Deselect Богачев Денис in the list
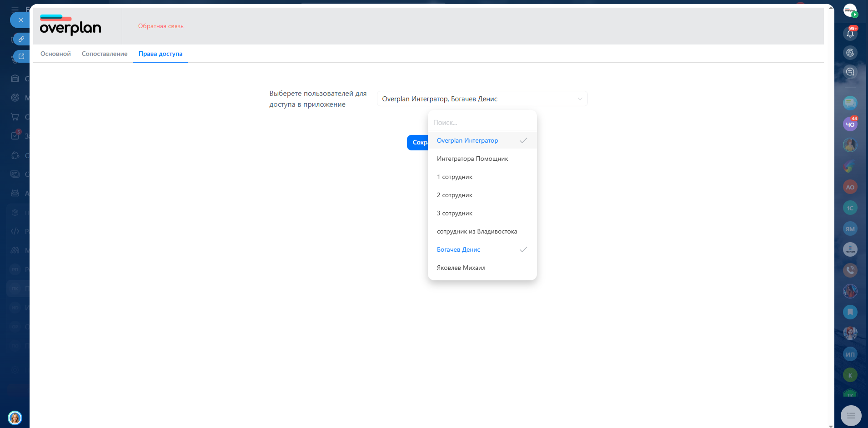Viewport: 868px width, 428px height. click(482, 249)
